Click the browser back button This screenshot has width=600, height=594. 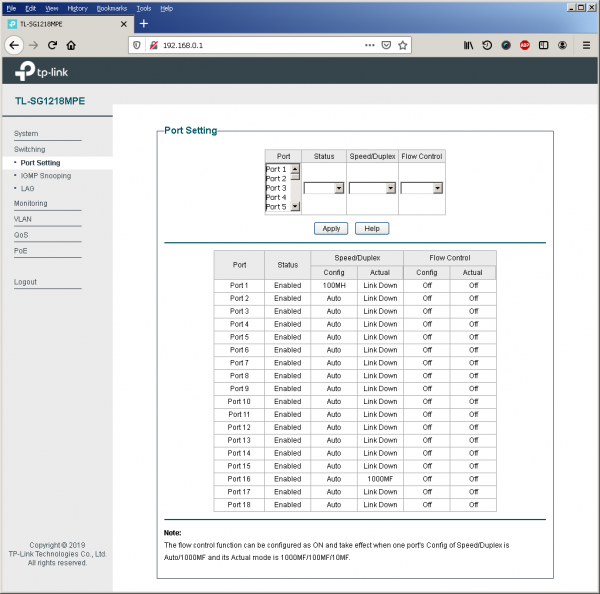(x=14, y=45)
